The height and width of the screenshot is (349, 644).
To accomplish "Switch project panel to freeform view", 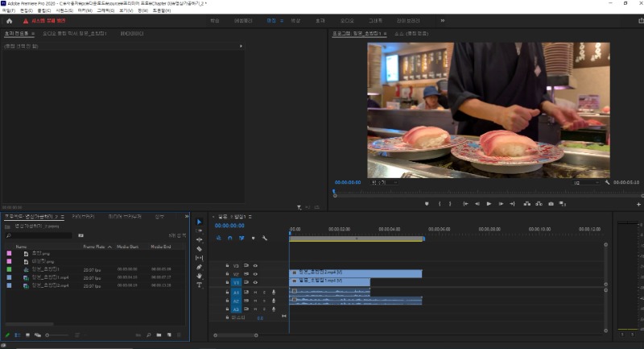I will [37, 335].
